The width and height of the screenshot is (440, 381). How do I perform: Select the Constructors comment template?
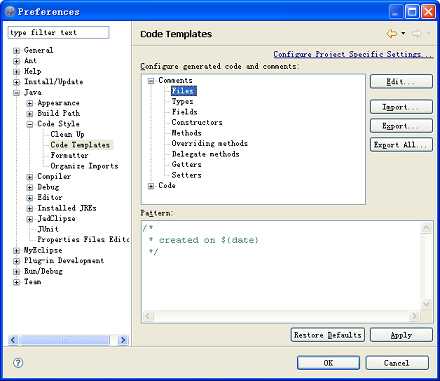pyautogui.click(x=197, y=122)
